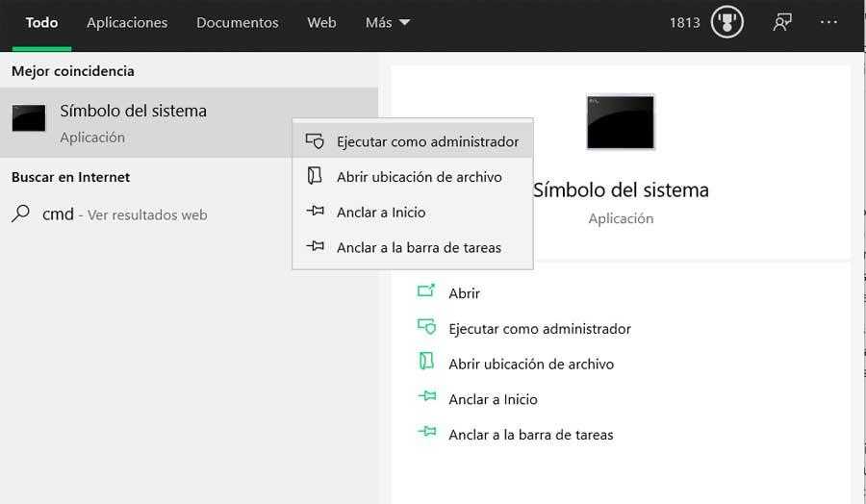Click the magnifier icon beside cmd web search
This screenshot has height=504, width=866.
(x=20, y=214)
